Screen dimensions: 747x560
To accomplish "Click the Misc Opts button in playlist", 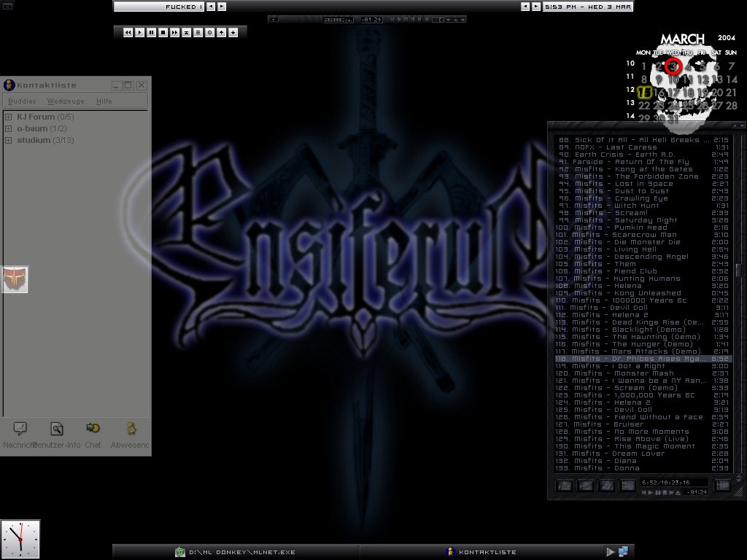I will [x=627, y=485].
